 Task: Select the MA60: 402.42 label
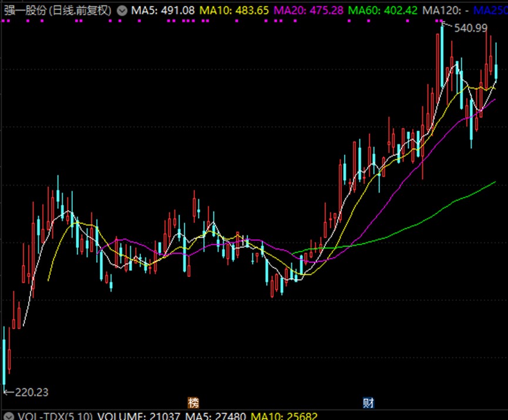[383, 11]
